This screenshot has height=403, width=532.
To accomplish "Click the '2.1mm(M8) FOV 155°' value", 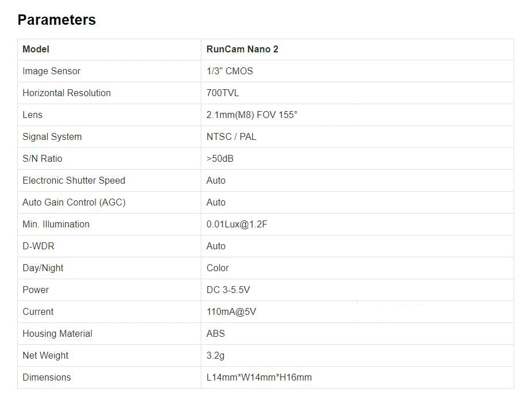I will point(252,115).
